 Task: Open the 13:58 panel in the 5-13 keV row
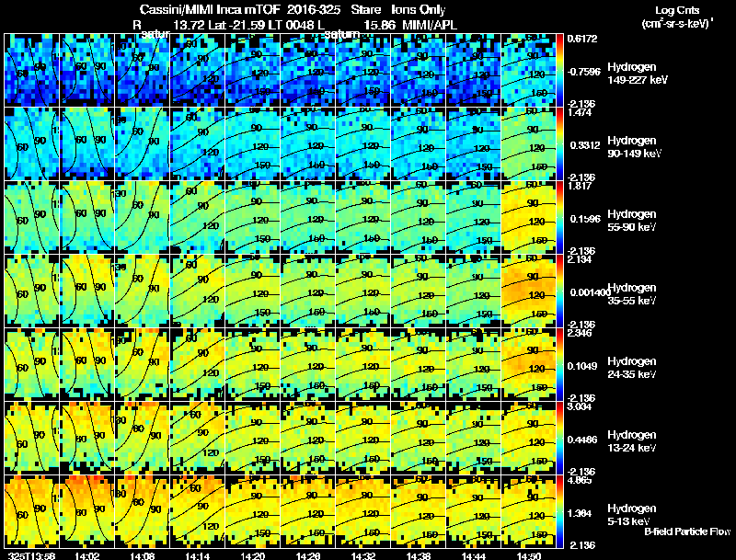pos(31,511)
